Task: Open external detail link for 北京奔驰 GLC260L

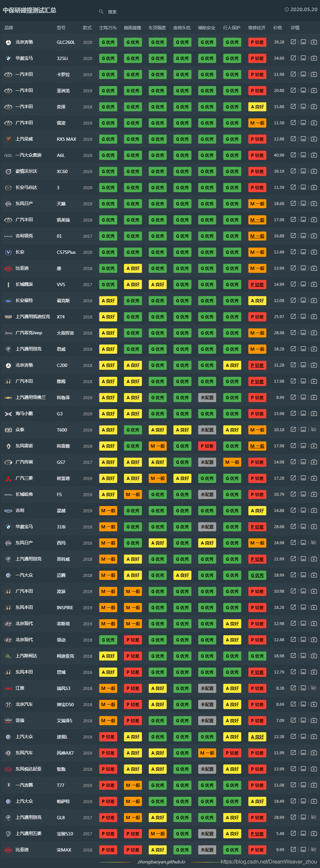Action: coord(293,42)
